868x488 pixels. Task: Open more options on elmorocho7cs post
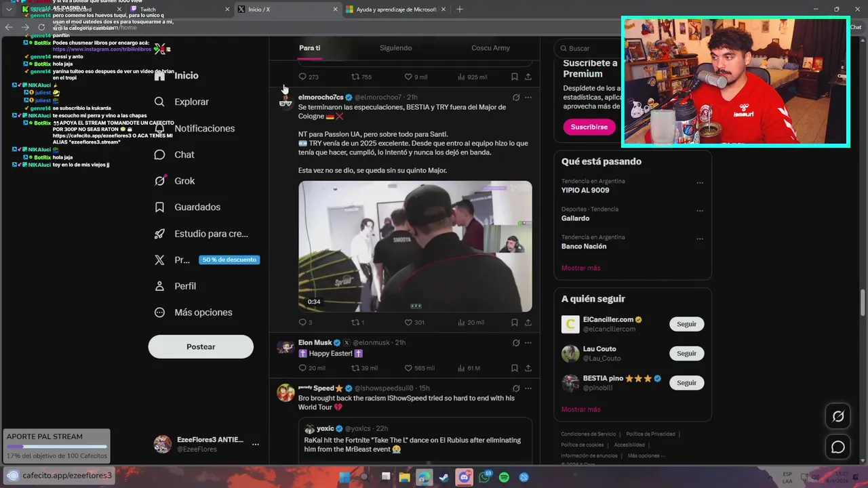[x=528, y=98]
